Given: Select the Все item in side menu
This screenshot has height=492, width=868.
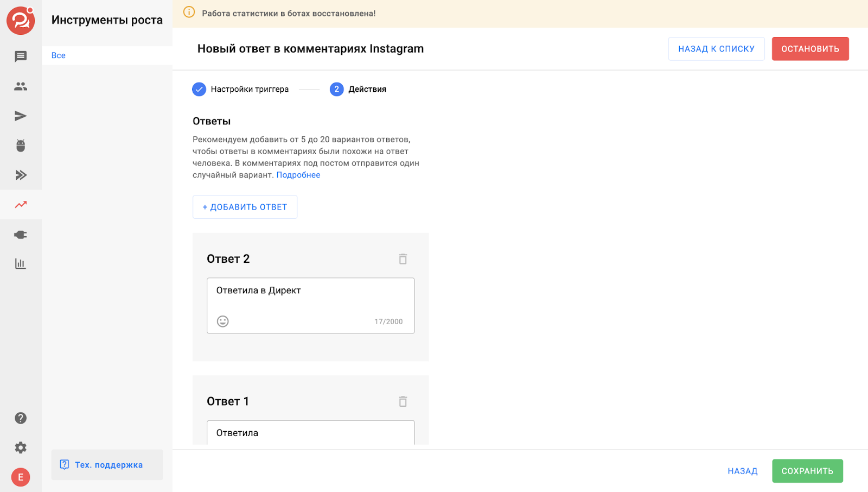Looking at the screenshot, I should click(x=59, y=55).
